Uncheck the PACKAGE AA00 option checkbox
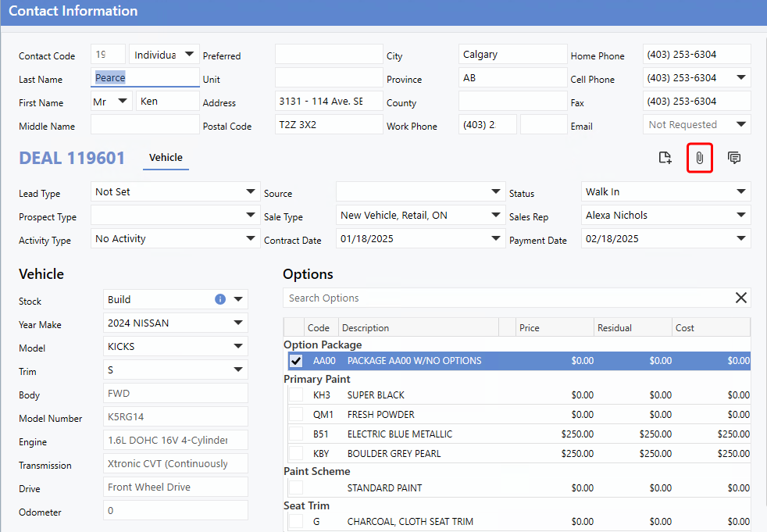Image resolution: width=767 pixels, height=532 pixels. (x=296, y=361)
